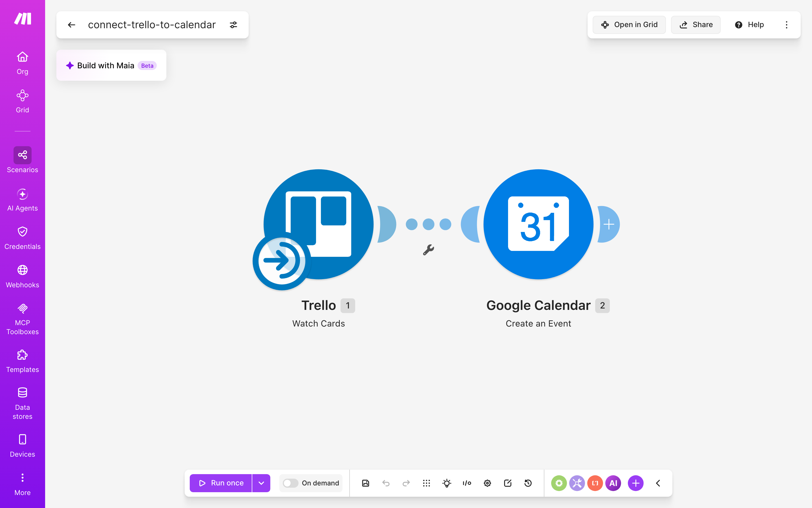Open scenario settings sliders icon next to title
This screenshot has height=508, width=812.
tap(233, 25)
